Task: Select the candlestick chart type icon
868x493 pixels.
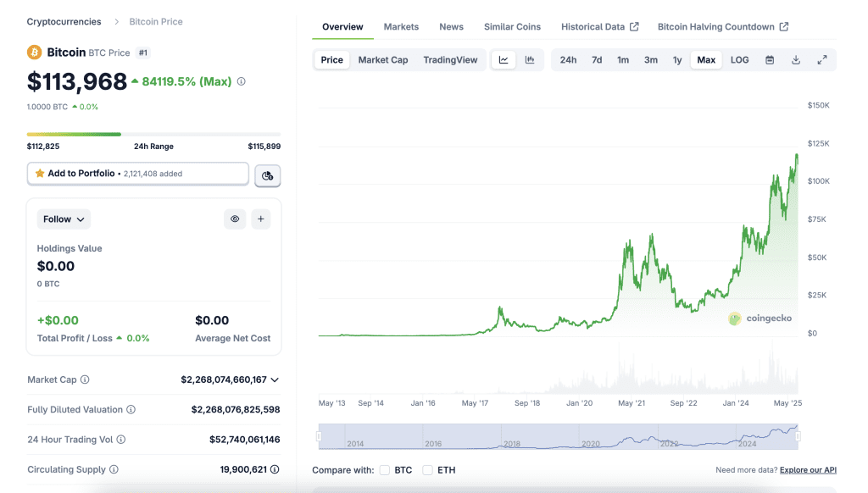Action: coord(530,60)
